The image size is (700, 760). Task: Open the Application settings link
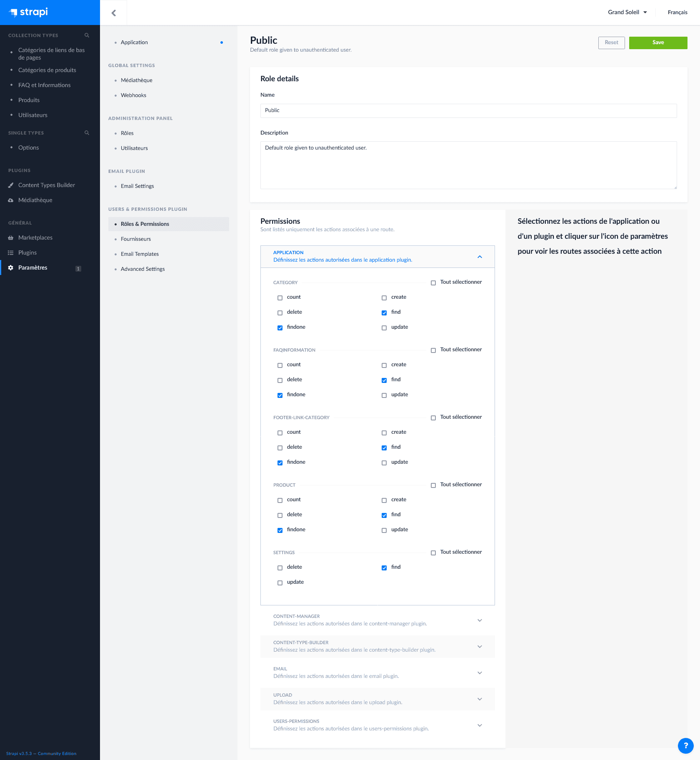(134, 42)
